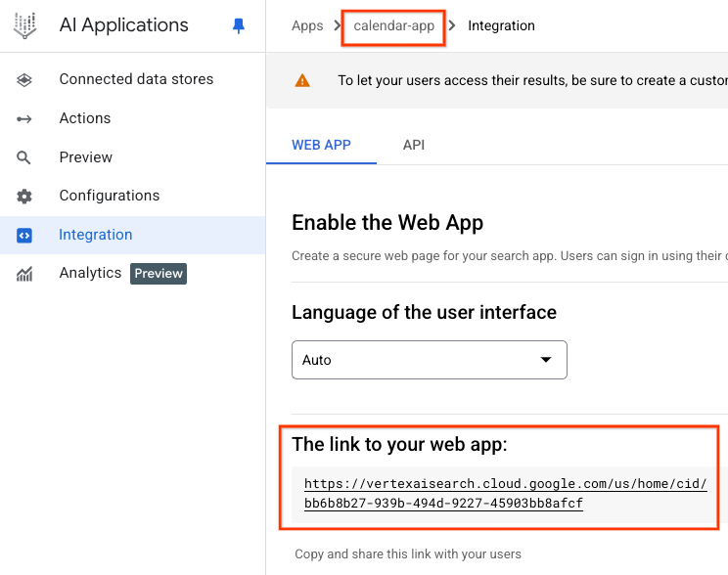Viewport: 728px width, 575px height.
Task: Click the Configurations gear icon
Action: coord(24,197)
